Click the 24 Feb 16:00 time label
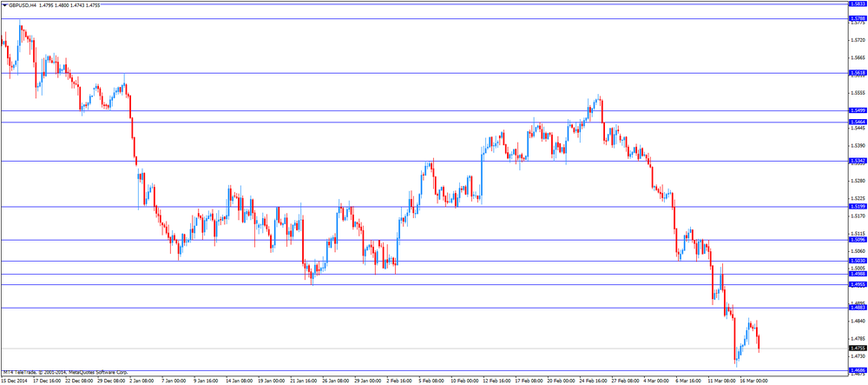This screenshot has width=868, height=385. tap(595, 382)
